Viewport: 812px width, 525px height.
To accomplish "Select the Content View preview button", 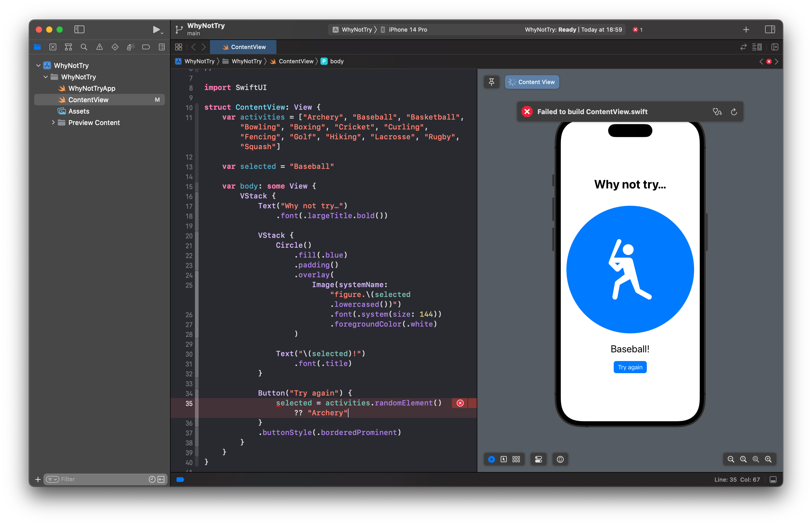I will tap(532, 82).
